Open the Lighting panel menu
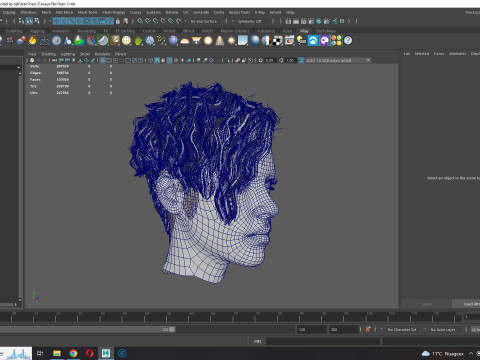Image resolution: width=480 pixels, height=360 pixels. [x=68, y=54]
